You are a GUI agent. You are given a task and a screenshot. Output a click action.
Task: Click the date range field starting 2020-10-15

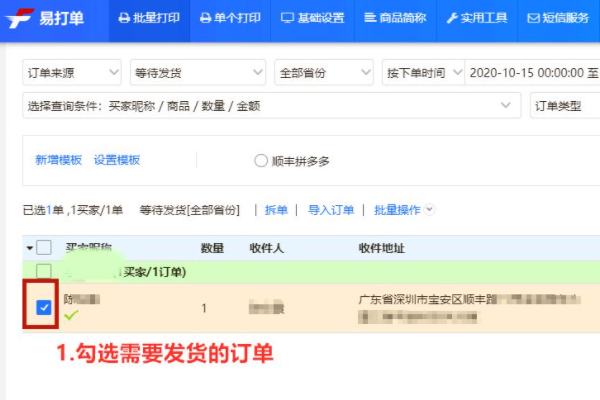pos(533,72)
